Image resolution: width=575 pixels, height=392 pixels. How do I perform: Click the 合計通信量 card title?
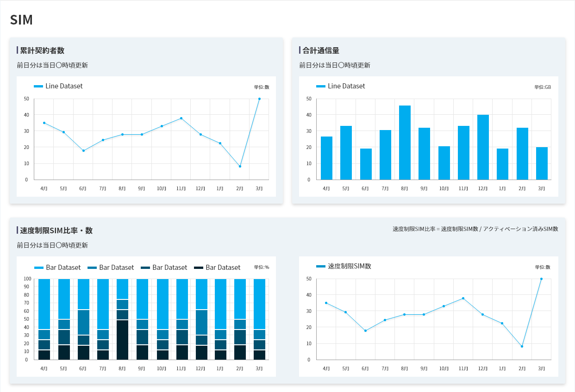321,50
